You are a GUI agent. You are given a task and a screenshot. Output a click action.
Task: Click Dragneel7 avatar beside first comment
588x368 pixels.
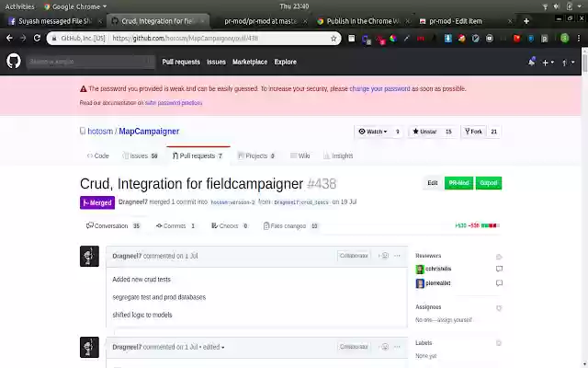point(89,256)
